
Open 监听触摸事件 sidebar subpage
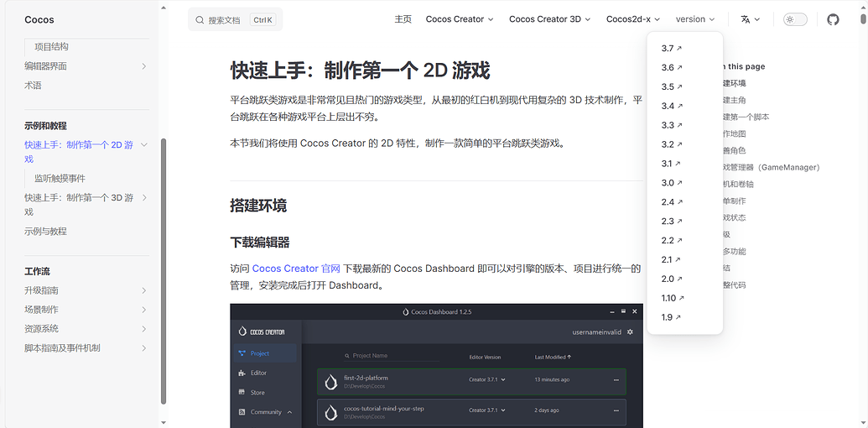click(x=60, y=178)
